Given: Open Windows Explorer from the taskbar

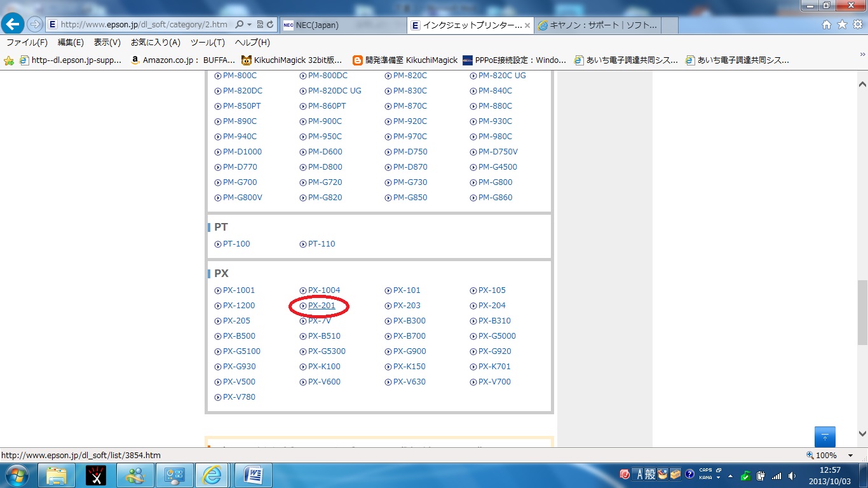Looking at the screenshot, I should [x=57, y=475].
